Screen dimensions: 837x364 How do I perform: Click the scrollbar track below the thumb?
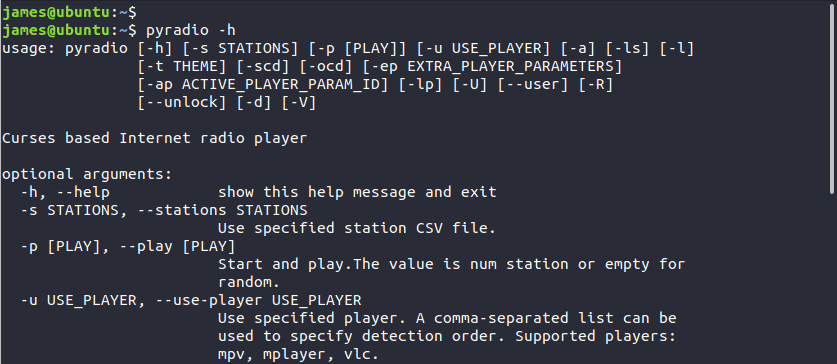(x=833, y=278)
